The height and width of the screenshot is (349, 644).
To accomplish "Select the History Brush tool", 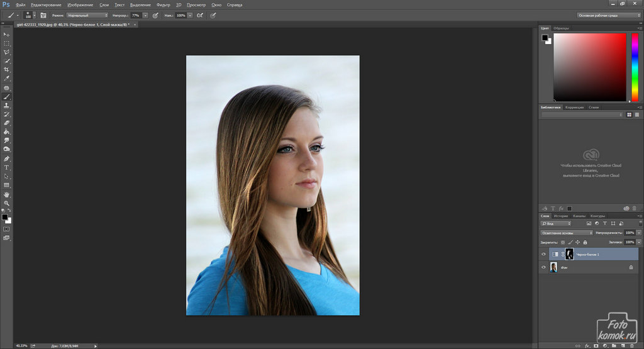I will click(6, 114).
